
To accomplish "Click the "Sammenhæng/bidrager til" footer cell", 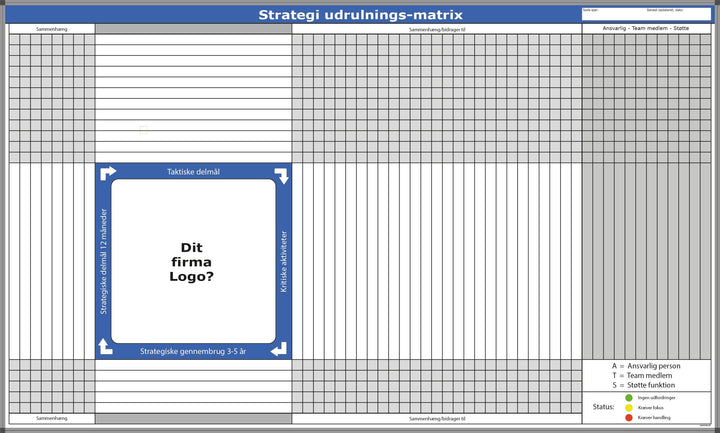I will [437, 418].
